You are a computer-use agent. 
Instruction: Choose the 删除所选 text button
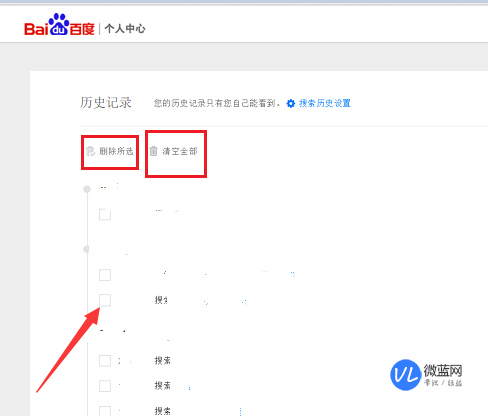(116, 151)
